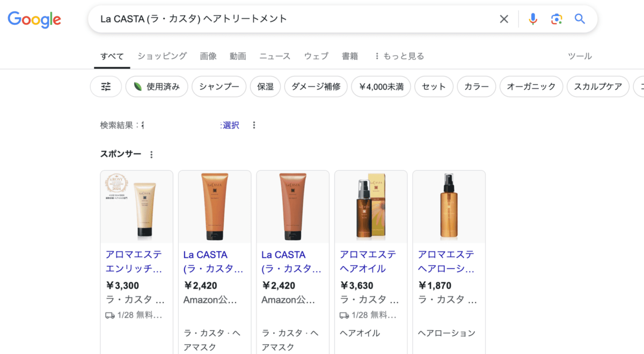
Task: Toggle the シャンプー filter chip
Action: pos(219,86)
